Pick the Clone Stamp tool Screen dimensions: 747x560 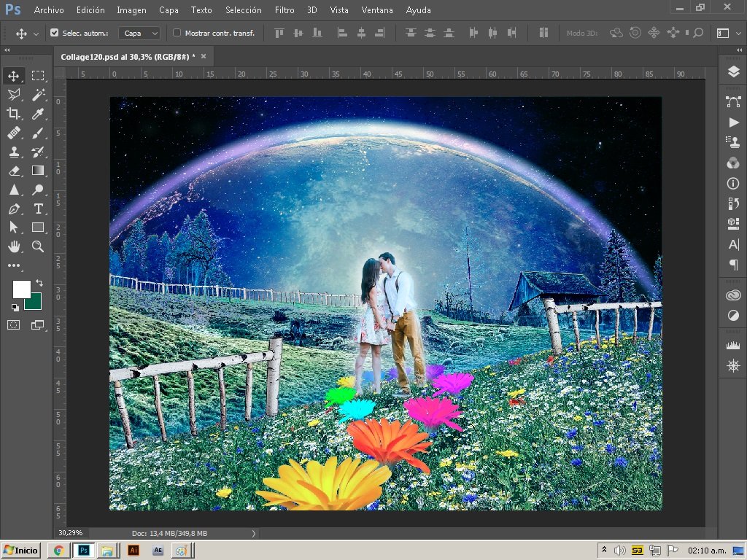(x=13, y=152)
